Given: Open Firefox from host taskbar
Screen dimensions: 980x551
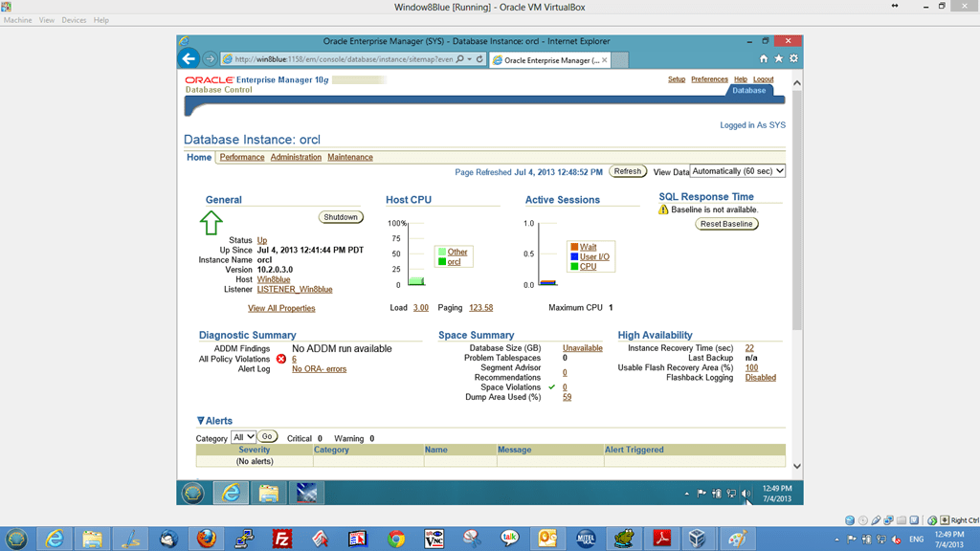Looking at the screenshot, I should coord(207,539).
